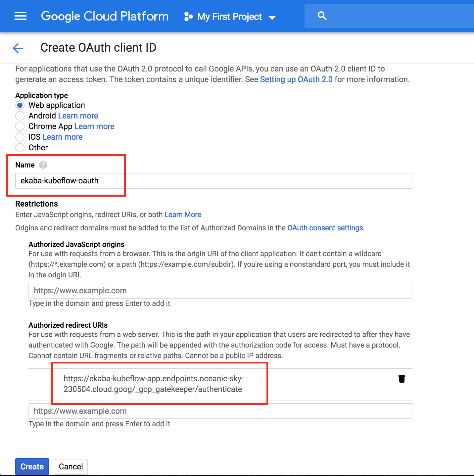Click the search magnifier icon

pos(322,16)
